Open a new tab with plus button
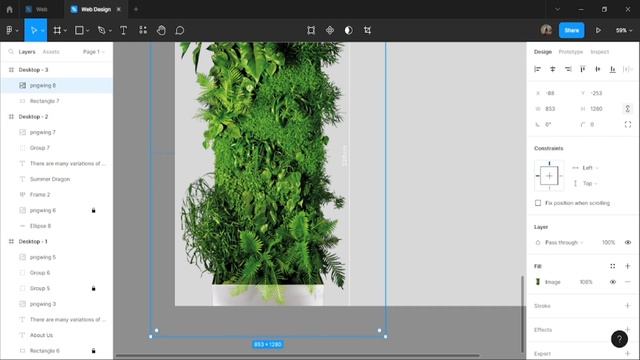 coord(136,9)
